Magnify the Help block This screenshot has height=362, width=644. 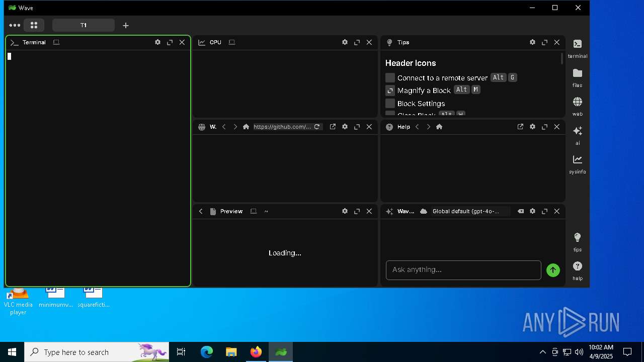tap(544, 127)
